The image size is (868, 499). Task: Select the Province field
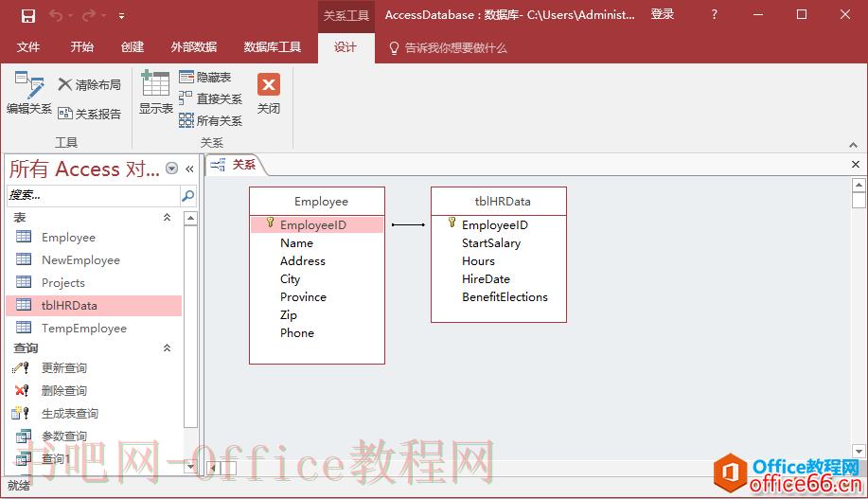(x=303, y=297)
